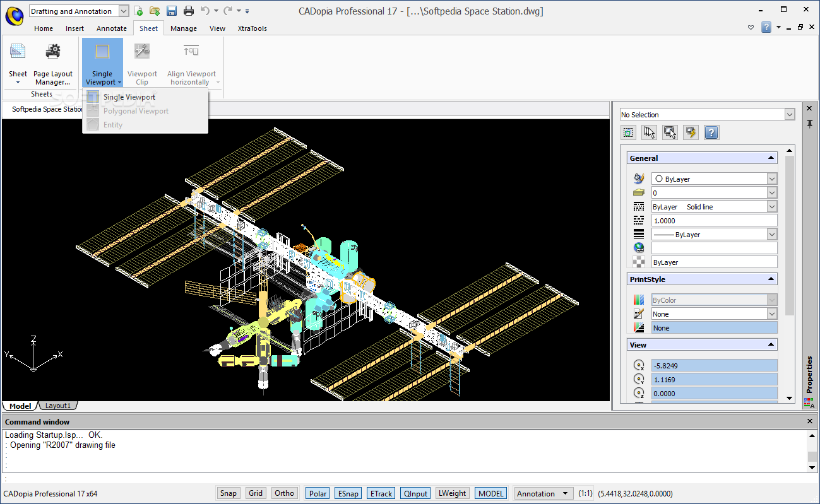
Task: Toggle Grid display in status bar
Action: pos(256,493)
